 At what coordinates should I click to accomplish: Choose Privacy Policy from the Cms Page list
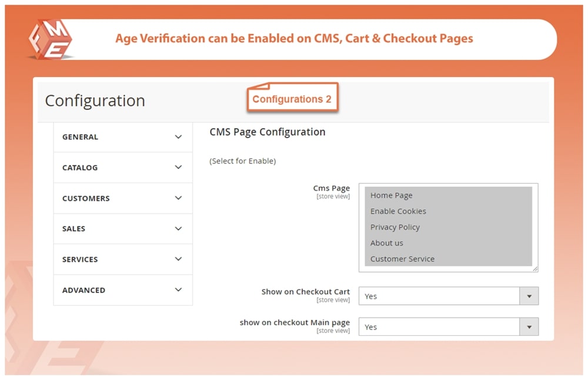(x=395, y=227)
